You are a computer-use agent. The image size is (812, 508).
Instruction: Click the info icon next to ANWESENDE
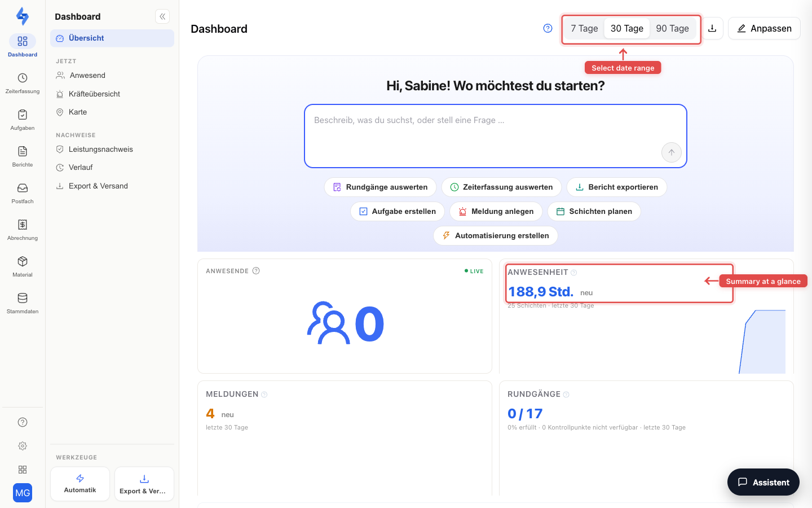click(256, 271)
